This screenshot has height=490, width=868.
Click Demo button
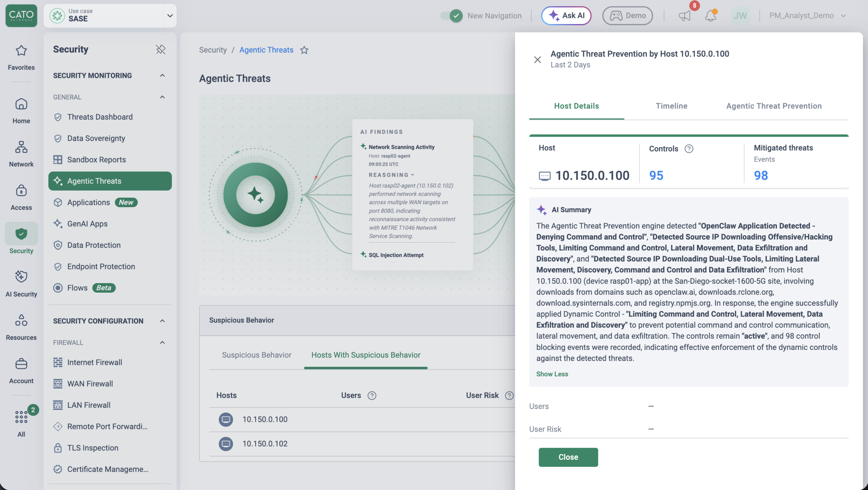[x=627, y=16]
